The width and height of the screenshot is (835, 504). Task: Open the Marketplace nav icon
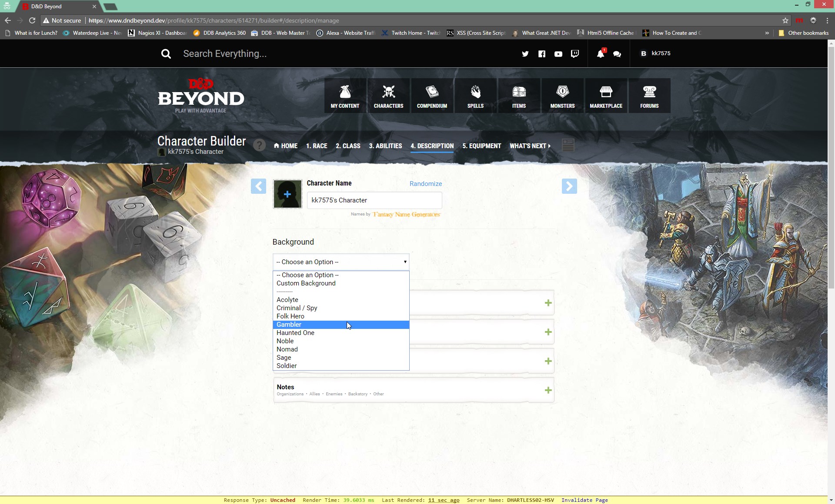606,96
